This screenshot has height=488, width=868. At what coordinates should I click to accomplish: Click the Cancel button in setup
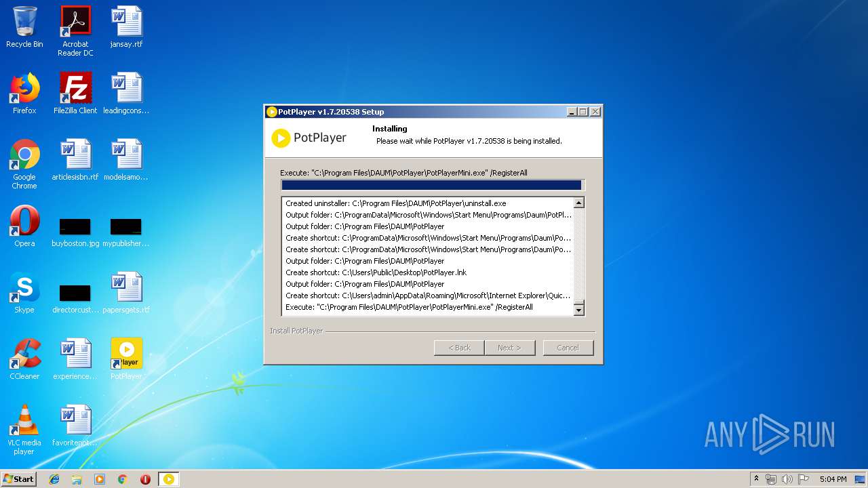coord(568,348)
